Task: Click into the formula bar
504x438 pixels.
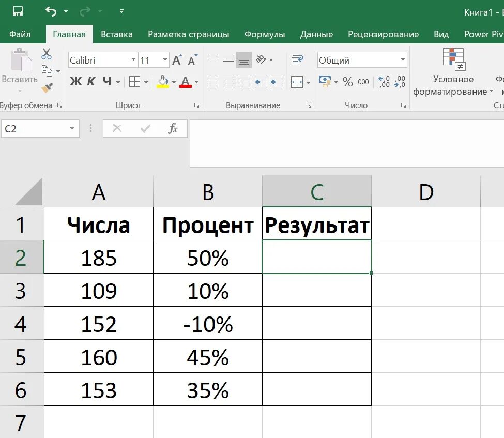Action: tap(347, 143)
